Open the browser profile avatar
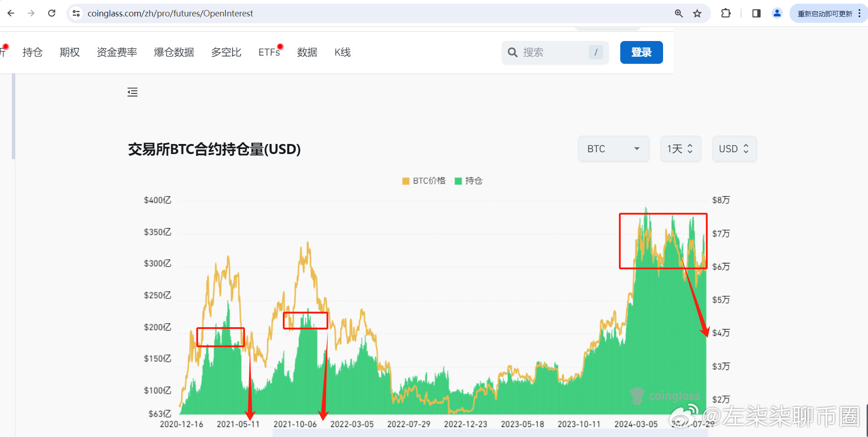The width and height of the screenshot is (868, 437). click(x=777, y=13)
